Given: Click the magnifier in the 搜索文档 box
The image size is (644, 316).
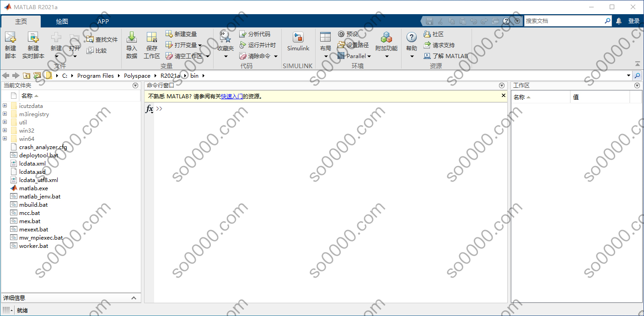Looking at the screenshot, I should point(607,21).
